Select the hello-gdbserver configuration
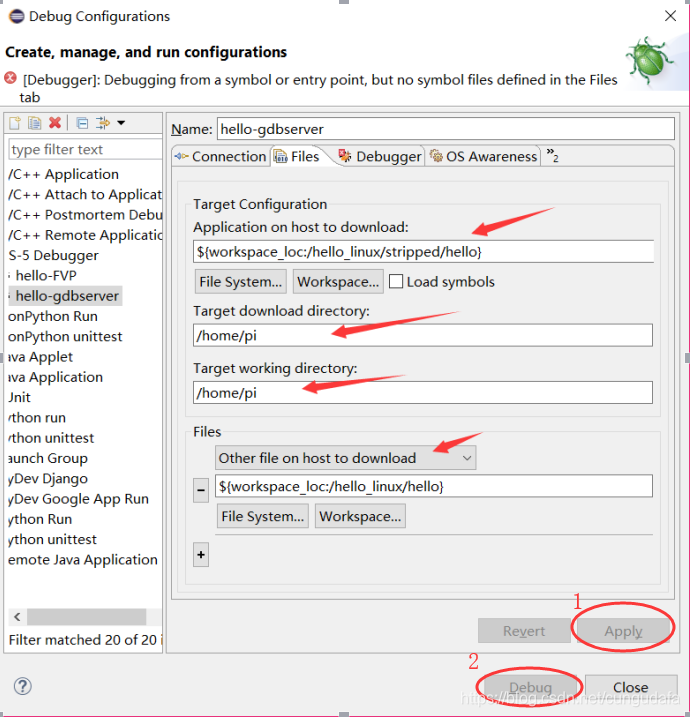 tap(67, 296)
